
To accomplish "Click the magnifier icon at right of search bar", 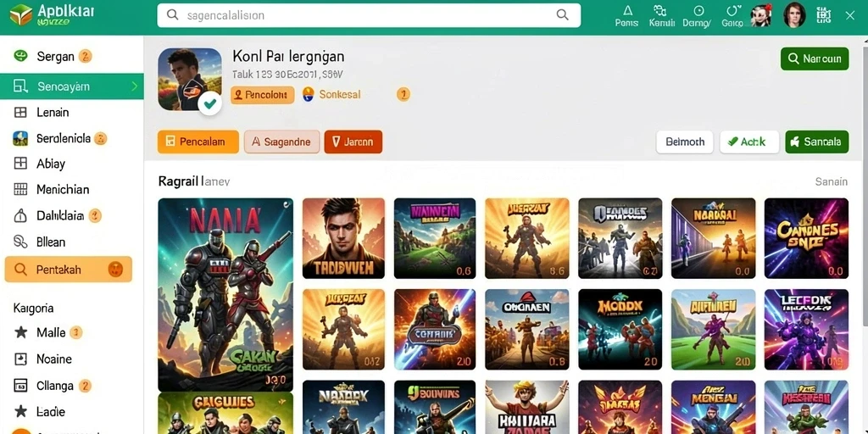I will click(563, 15).
